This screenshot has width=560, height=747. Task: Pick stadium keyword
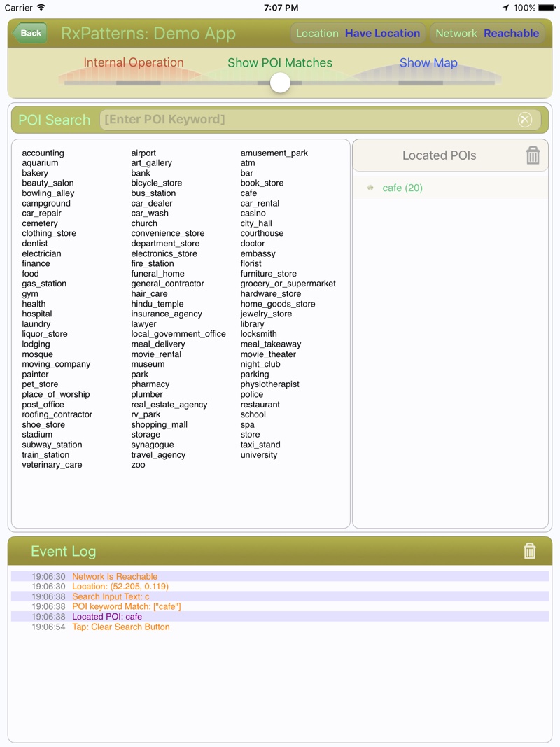click(37, 435)
